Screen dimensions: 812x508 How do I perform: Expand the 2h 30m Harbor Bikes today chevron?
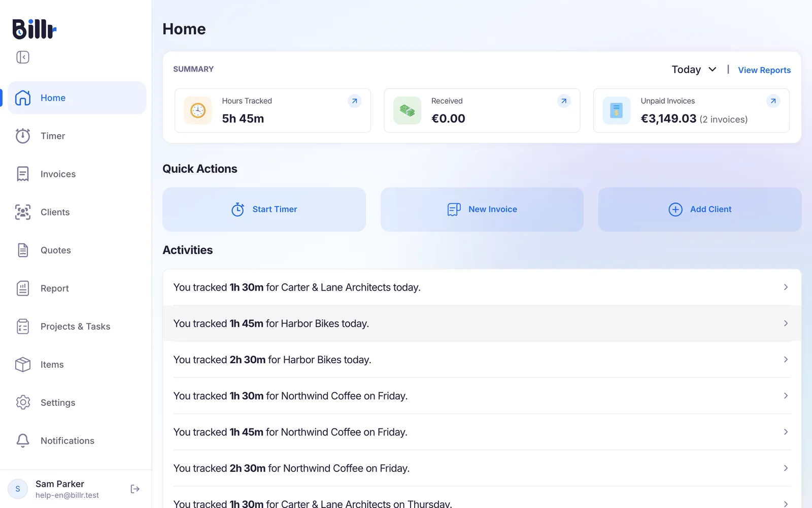tap(786, 359)
